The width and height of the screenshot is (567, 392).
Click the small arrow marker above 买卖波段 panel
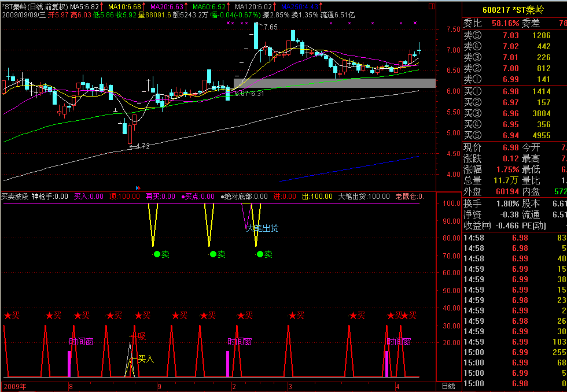pos(138,188)
